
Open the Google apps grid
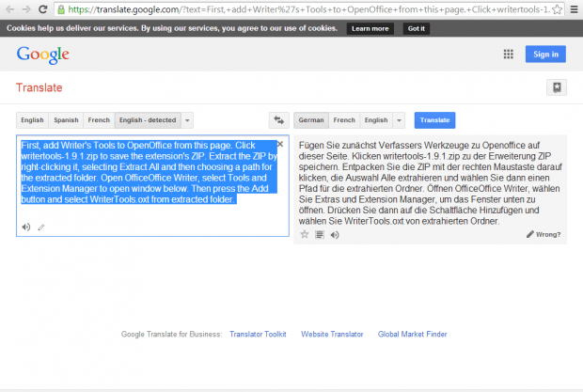(509, 55)
